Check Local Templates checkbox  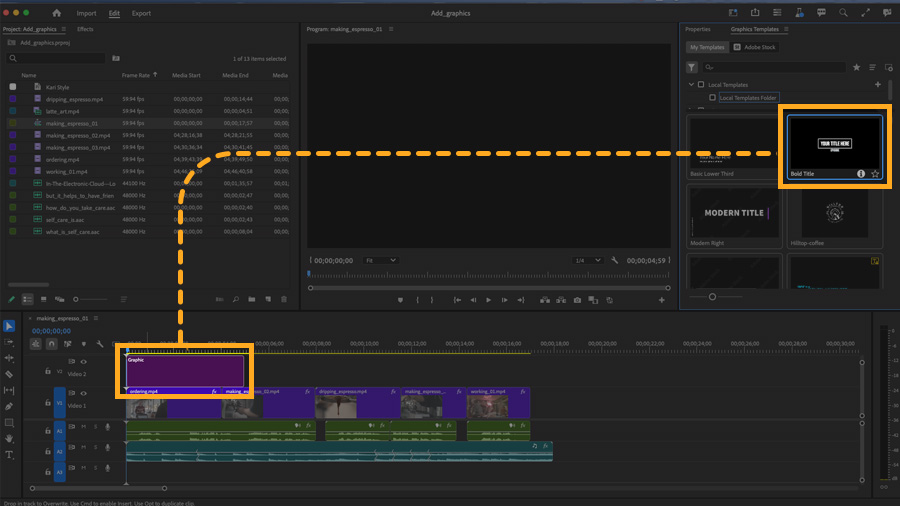(x=701, y=85)
